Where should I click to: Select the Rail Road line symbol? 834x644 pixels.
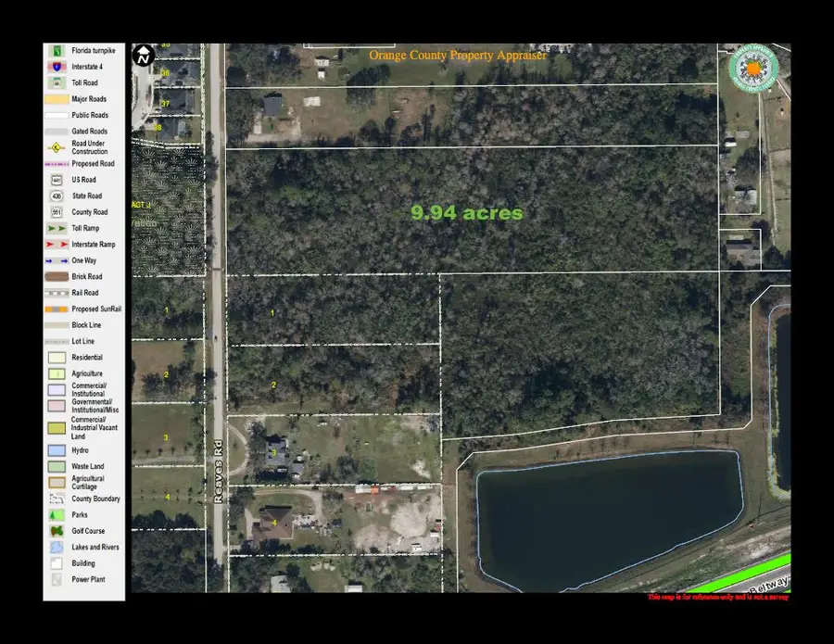pyautogui.click(x=56, y=292)
